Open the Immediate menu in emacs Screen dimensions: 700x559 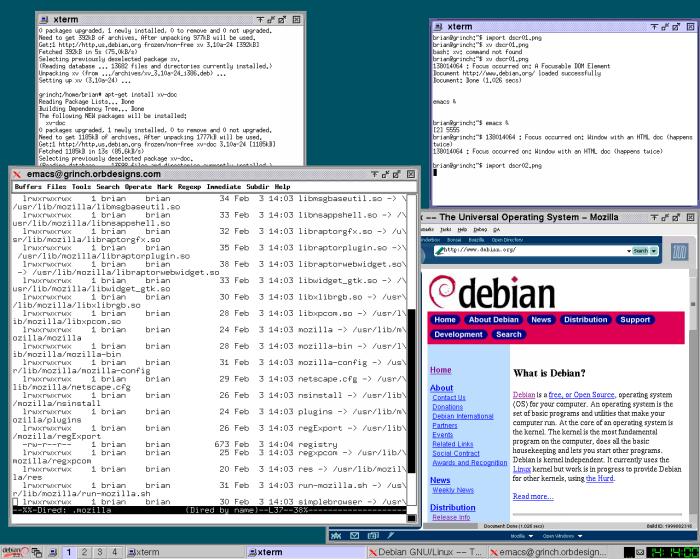[224, 187]
